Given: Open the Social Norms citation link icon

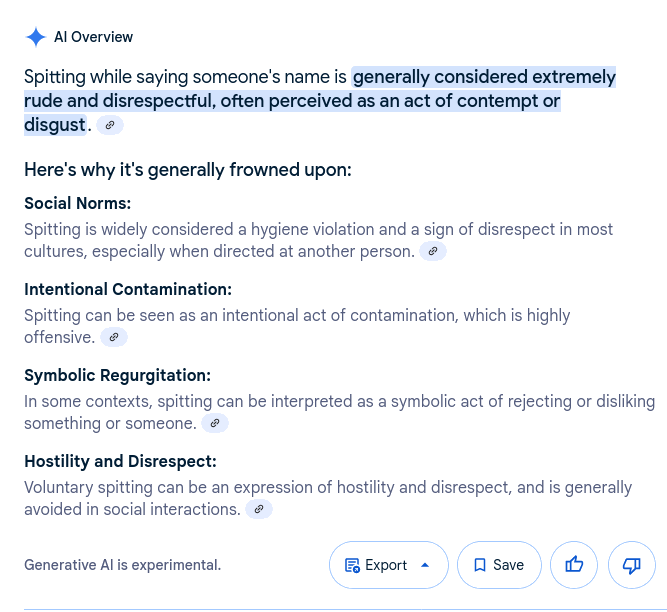Looking at the screenshot, I should pos(433,251).
